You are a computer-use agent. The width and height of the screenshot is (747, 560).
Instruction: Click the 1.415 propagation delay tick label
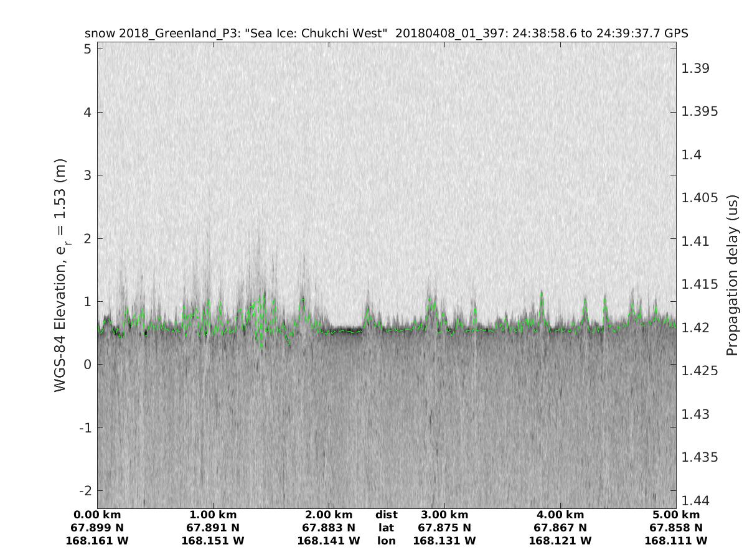pyautogui.click(x=698, y=284)
